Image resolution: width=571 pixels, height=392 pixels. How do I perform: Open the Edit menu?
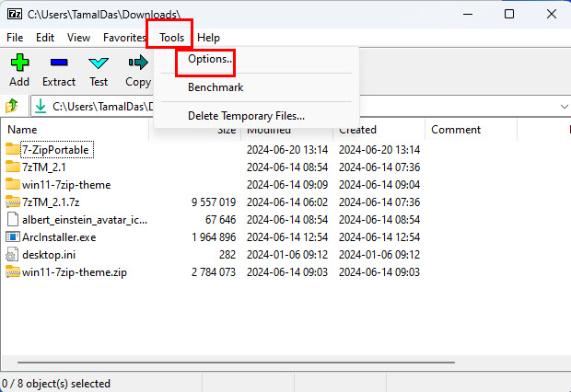coord(45,38)
